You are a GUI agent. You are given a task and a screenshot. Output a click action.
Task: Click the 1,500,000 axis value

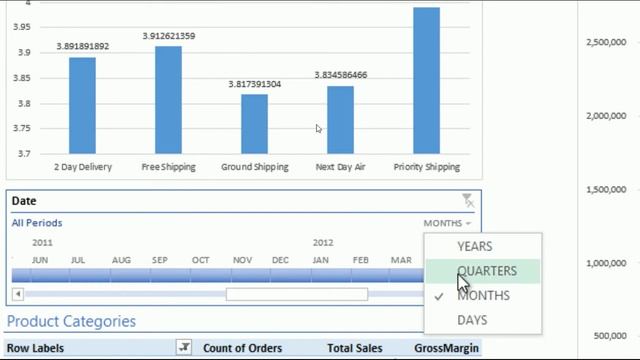tap(606, 189)
